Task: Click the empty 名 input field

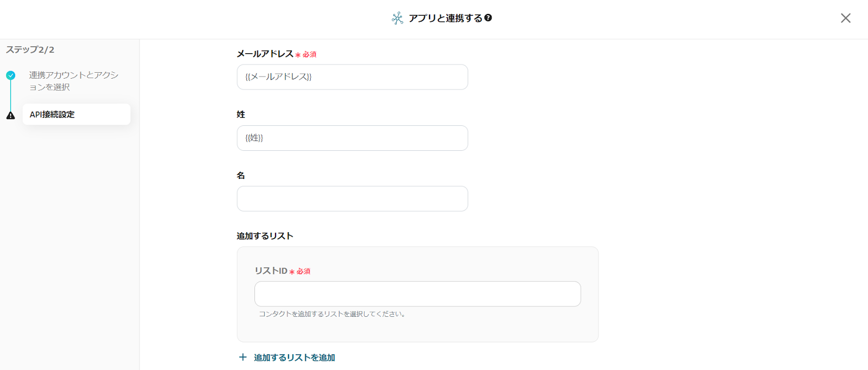Action: (352, 199)
